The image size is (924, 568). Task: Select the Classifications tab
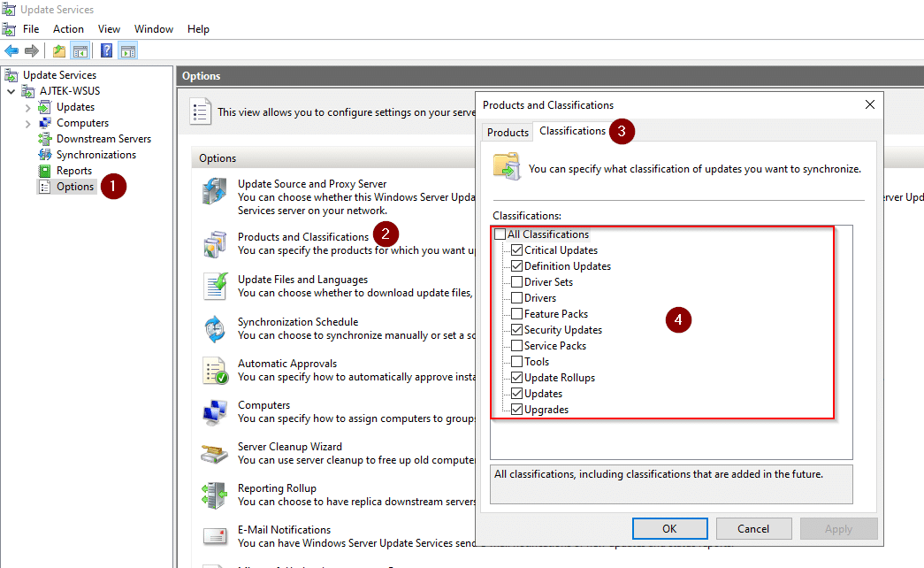(x=572, y=131)
